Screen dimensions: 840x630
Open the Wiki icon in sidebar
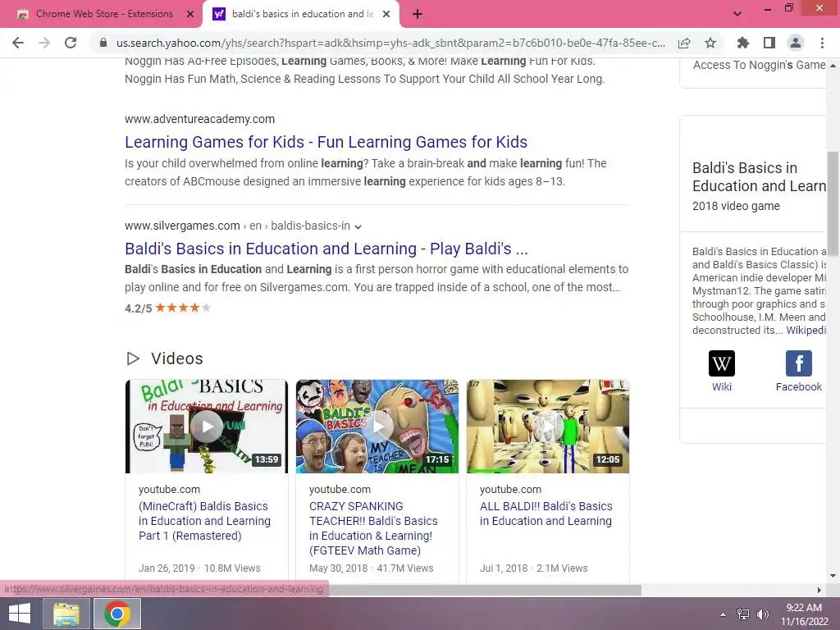[722, 363]
